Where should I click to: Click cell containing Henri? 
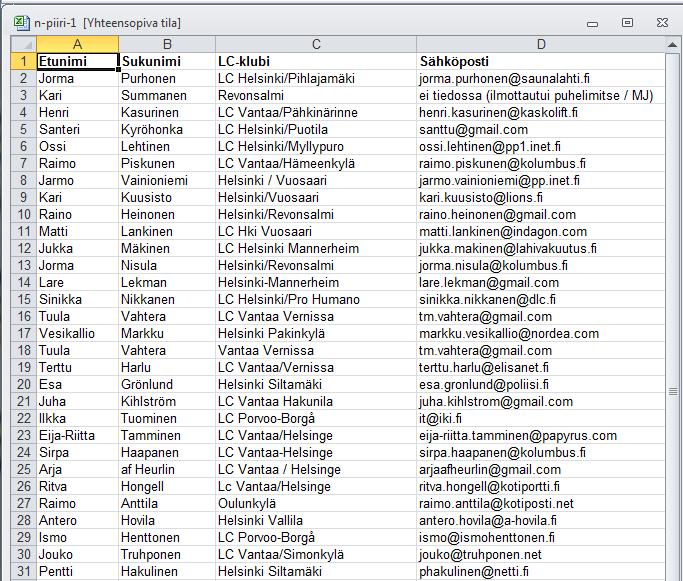click(78, 112)
